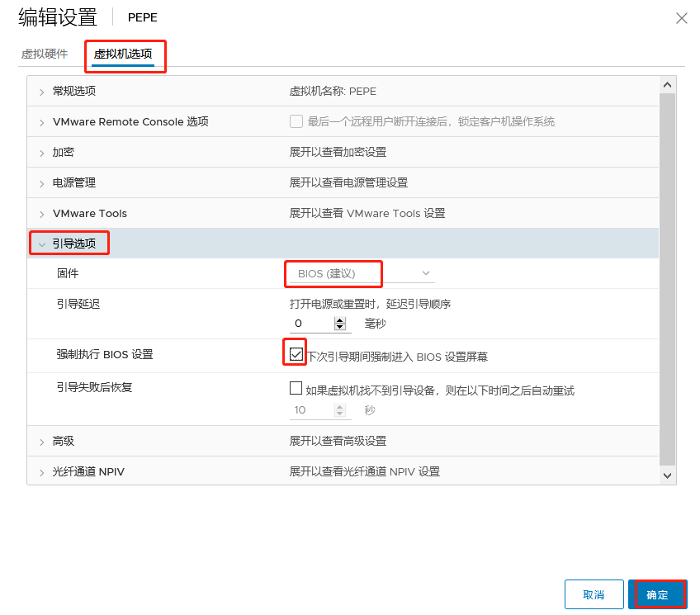The image size is (700, 615).
Task: Open the 固件 BIOS (建议) dropdown
Action: (362, 273)
